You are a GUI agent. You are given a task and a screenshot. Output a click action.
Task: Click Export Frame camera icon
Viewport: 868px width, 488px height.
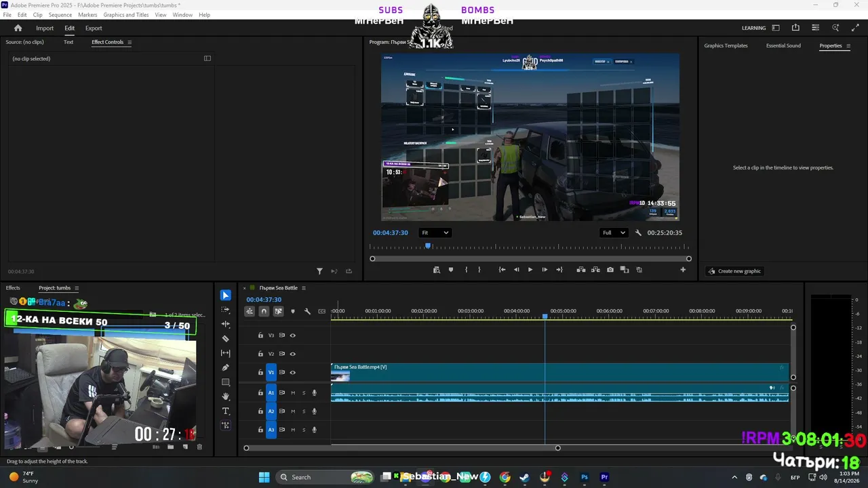[610, 270]
